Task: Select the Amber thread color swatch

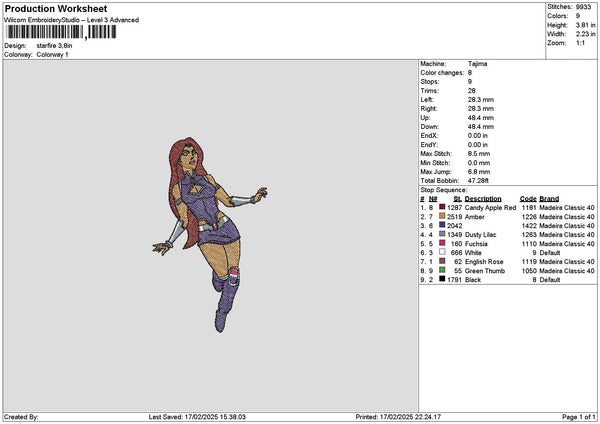Action: 442,216
